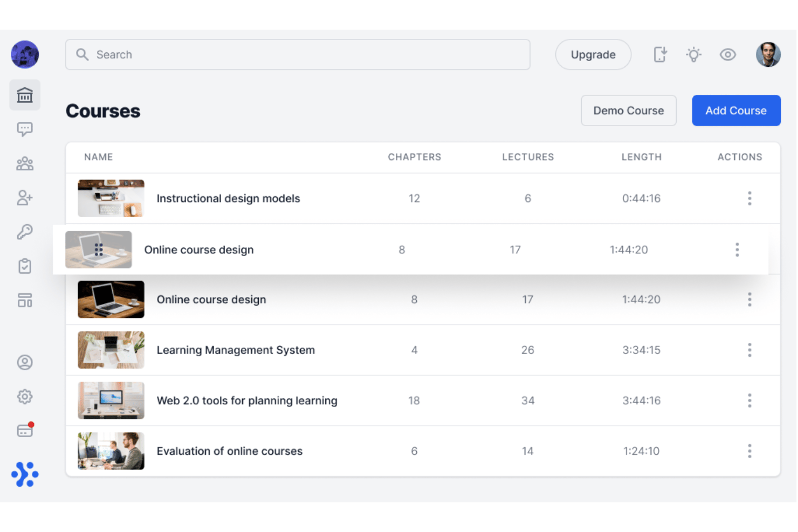
Task: Open the users group icon in sidebar
Action: coord(25,164)
